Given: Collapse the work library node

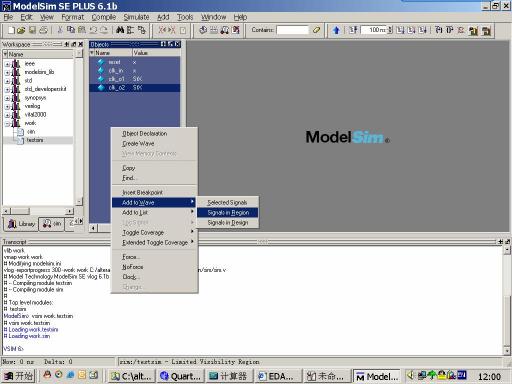Looking at the screenshot, I should (x=7, y=124).
